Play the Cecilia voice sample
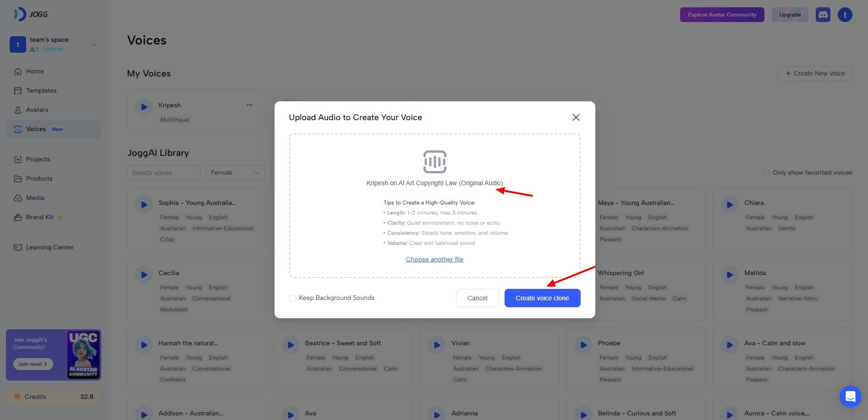This screenshot has width=868, height=420. tap(144, 275)
